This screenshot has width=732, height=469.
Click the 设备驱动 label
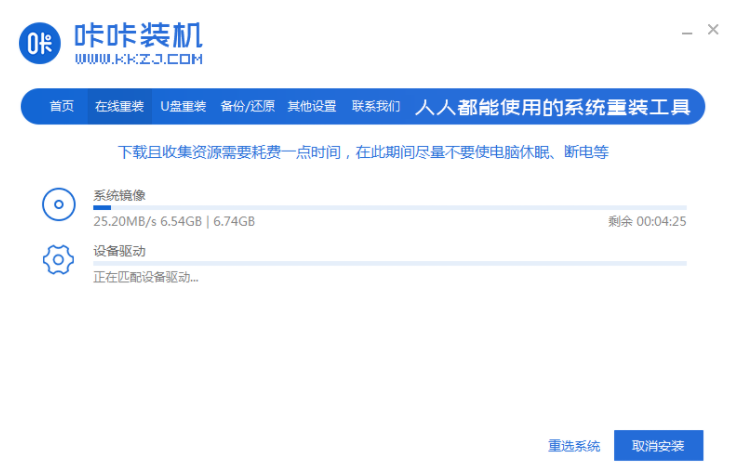tap(120, 251)
